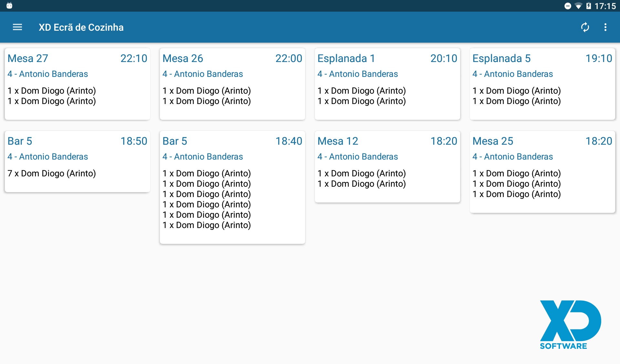The image size is (620, 364).
Task: Open the Mesa 26 order header
Action: [x=183, y=58]
